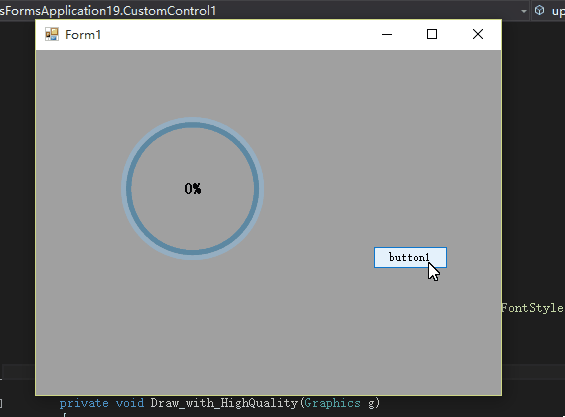Image resolution: width=565 pixels, height=417 pixels.
Task: Maximize the Form1 window
Action: (432, 35)
